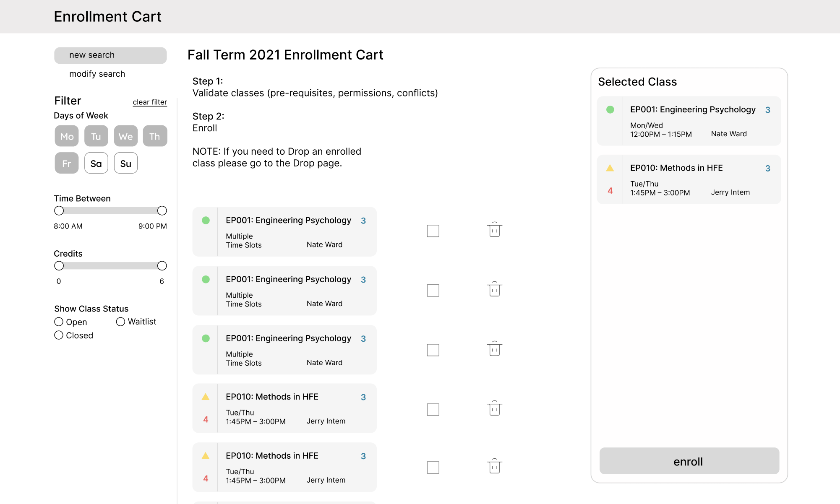The width and height of the screenshot is (840, 504).
Task: Select the Open class status radio button
Action: point(59,322)
